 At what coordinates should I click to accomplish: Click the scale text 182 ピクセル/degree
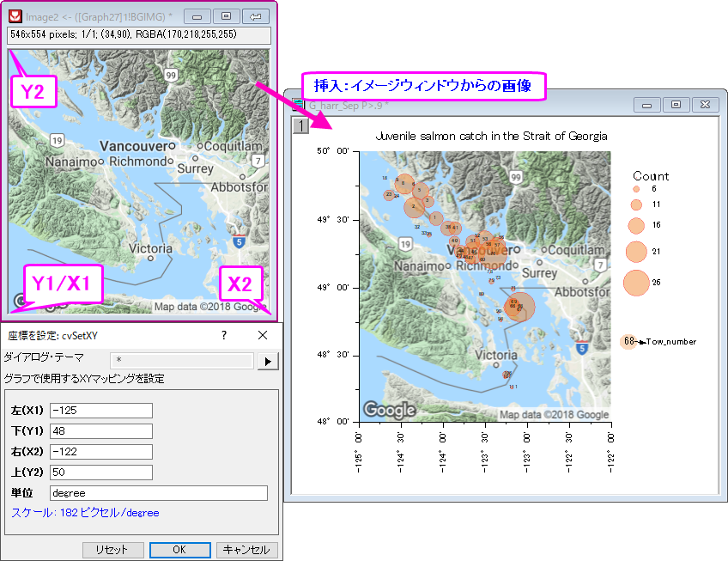[110, 513]
